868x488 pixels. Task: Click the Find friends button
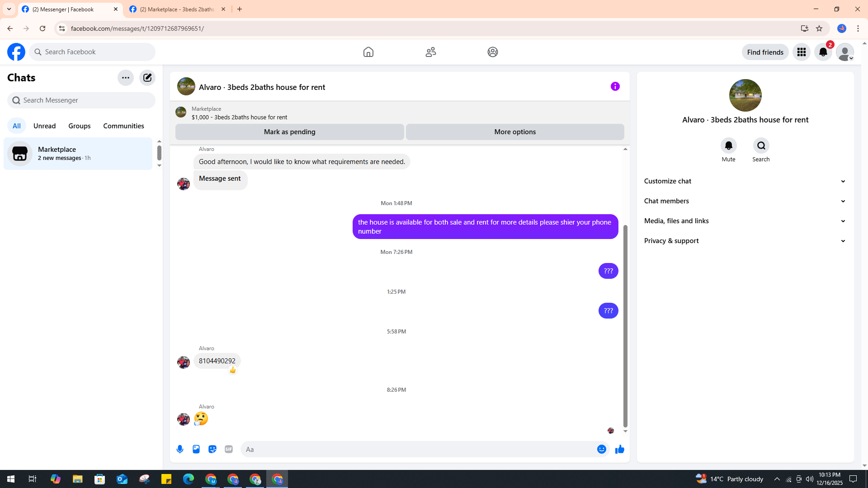click(765, 52)
